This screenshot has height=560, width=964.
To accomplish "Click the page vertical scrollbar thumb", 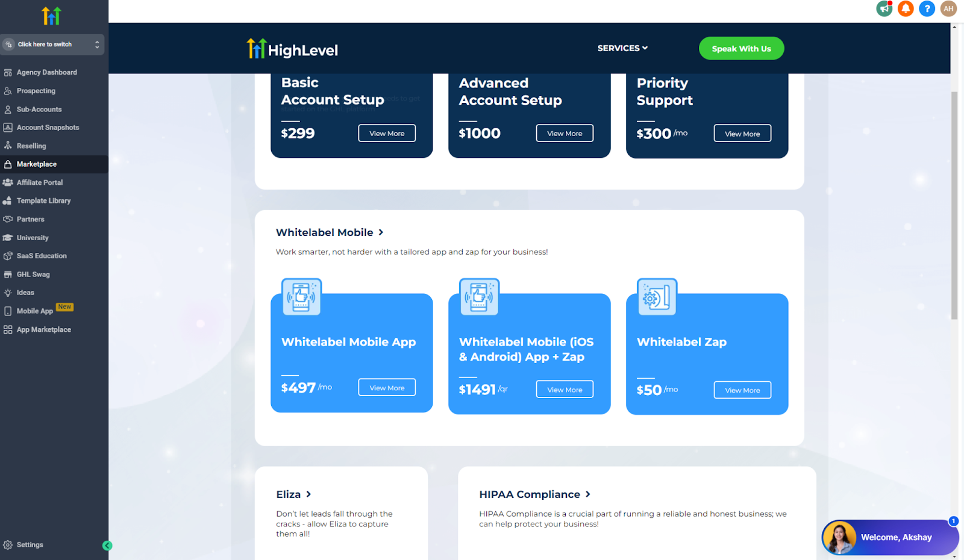I will pos(954,205).
